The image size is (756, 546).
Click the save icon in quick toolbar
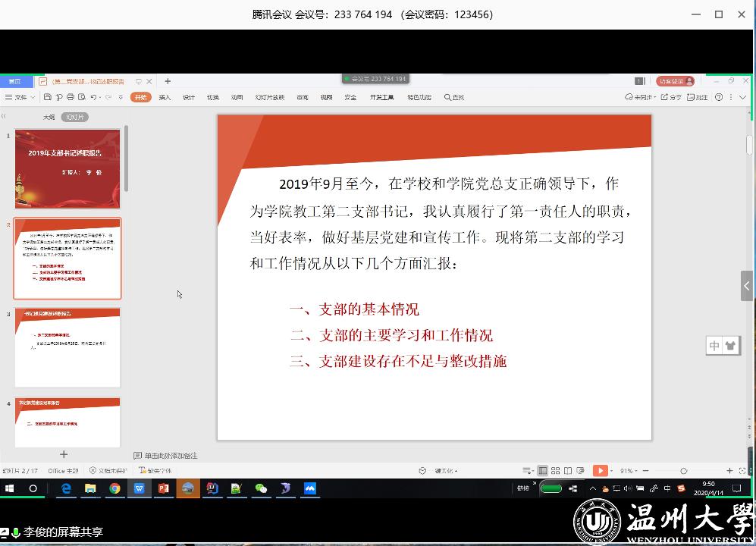pyautogui.click(x=48, y=97)
